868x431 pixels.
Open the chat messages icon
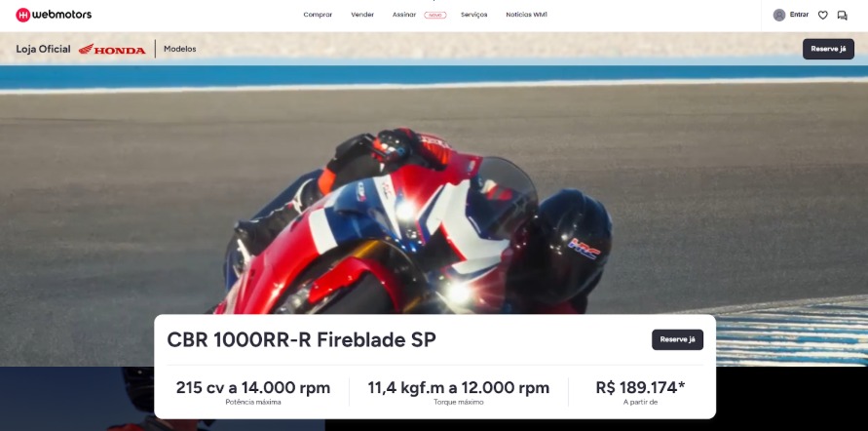tap(842, 15)
